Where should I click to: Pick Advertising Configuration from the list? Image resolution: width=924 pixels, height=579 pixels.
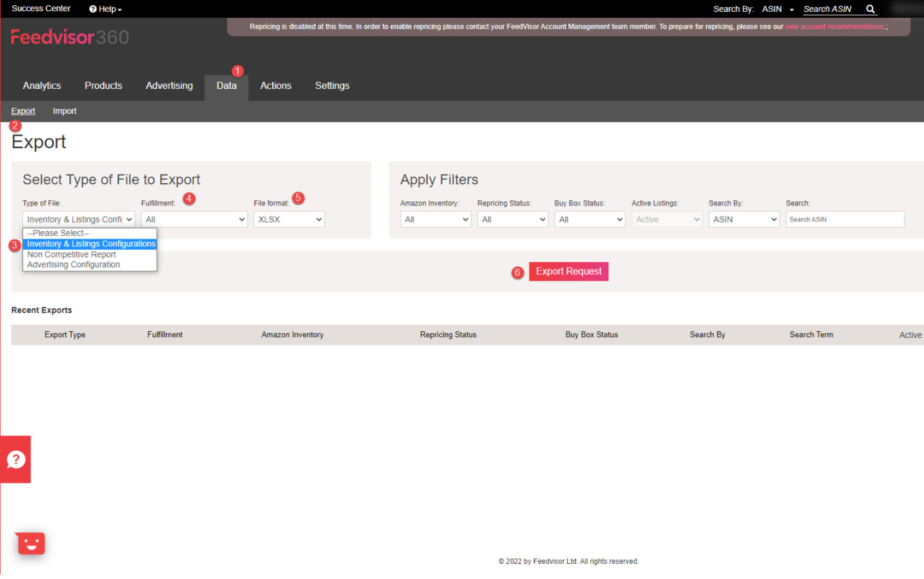coord(73,265)
